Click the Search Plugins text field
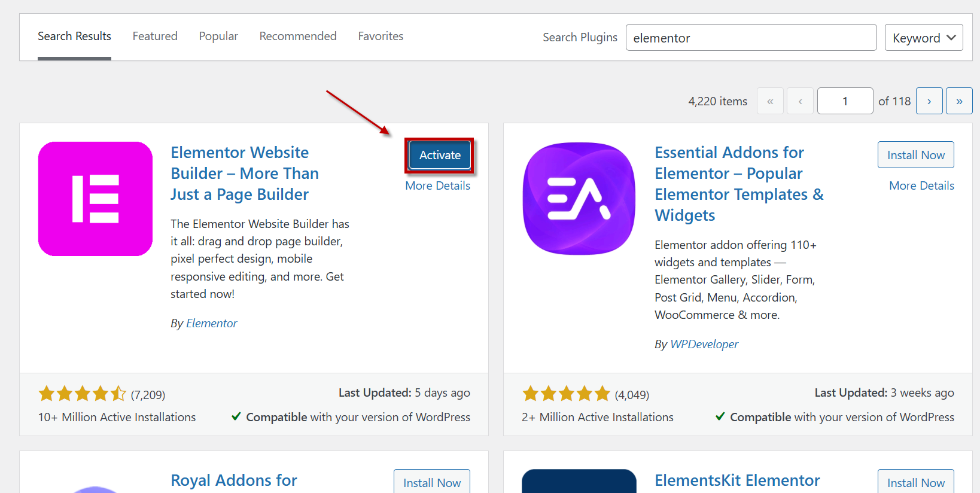Screen dimensions: 980x493 click(751, 38)
